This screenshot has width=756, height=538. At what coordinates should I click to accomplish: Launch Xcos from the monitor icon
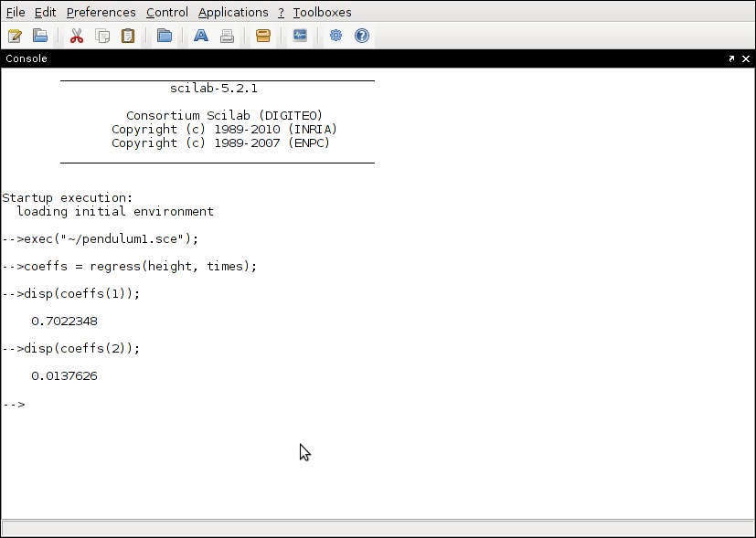300,36
